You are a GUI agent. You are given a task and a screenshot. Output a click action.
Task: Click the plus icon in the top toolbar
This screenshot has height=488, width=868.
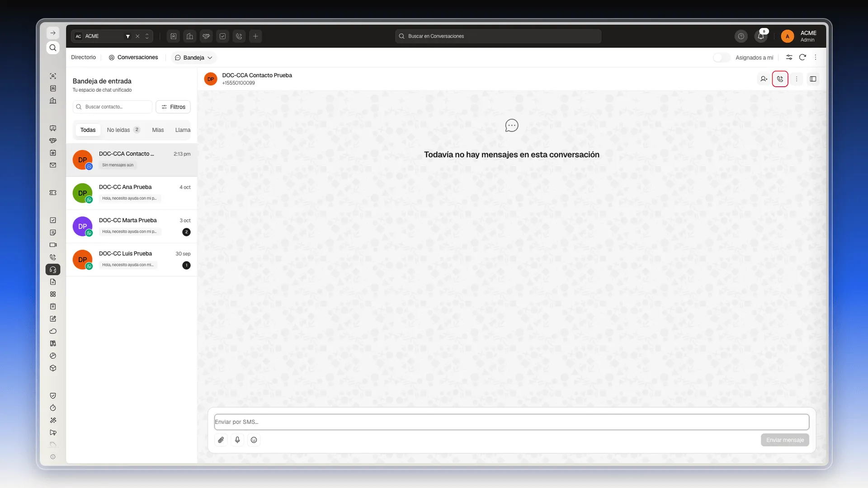(255, 36)
